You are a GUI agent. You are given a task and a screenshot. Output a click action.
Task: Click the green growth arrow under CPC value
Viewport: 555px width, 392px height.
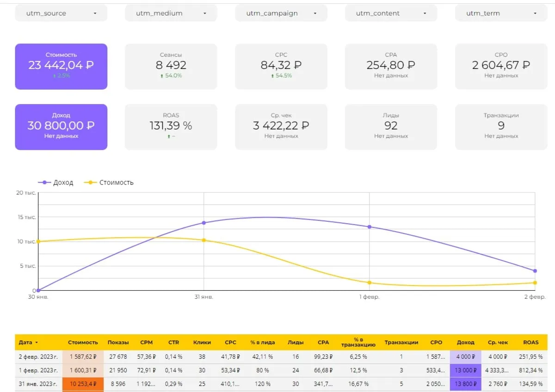coord(272,76)
